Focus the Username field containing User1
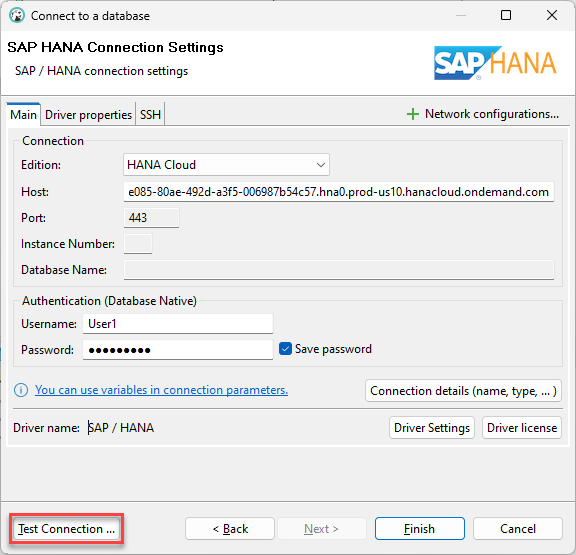 click(178, 324)
